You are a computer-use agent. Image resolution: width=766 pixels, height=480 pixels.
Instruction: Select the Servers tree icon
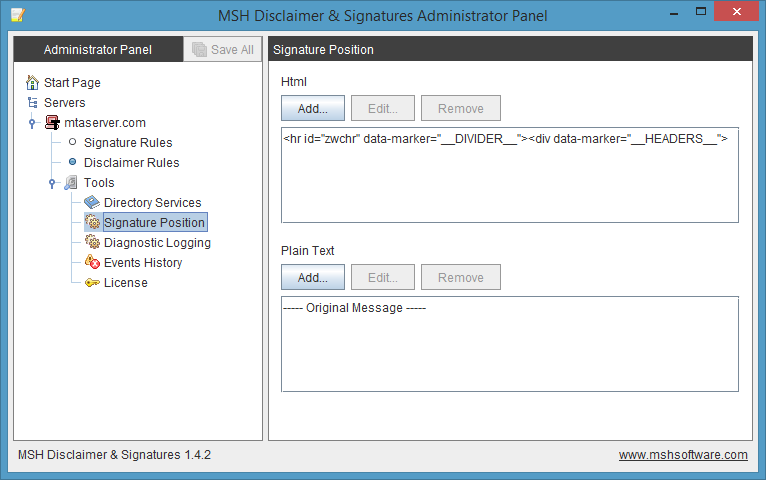click(x=33, y=103)
